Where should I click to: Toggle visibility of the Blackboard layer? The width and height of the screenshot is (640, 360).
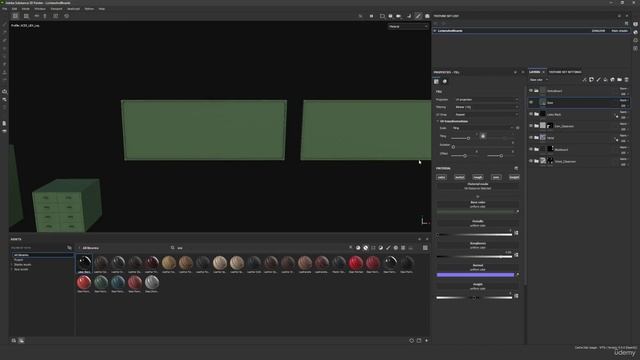click(531, 149)
